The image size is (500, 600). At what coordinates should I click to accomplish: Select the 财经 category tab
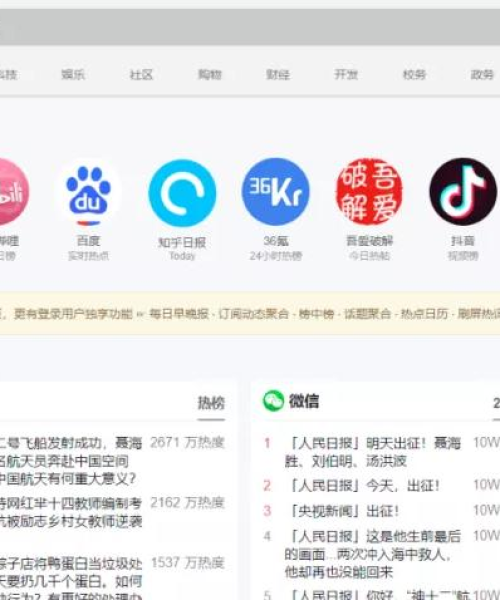[x=278, y=74]
